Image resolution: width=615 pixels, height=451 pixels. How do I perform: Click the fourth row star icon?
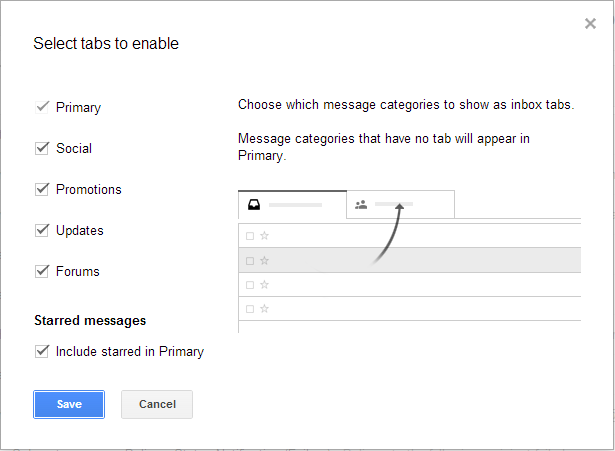[x=264, y=309]
